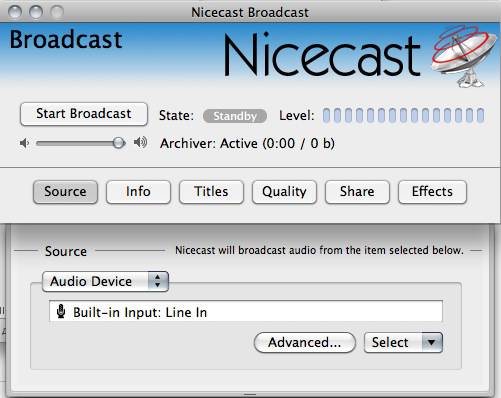
Task: Open the Effects tab
Action: [x=432, y=192]
